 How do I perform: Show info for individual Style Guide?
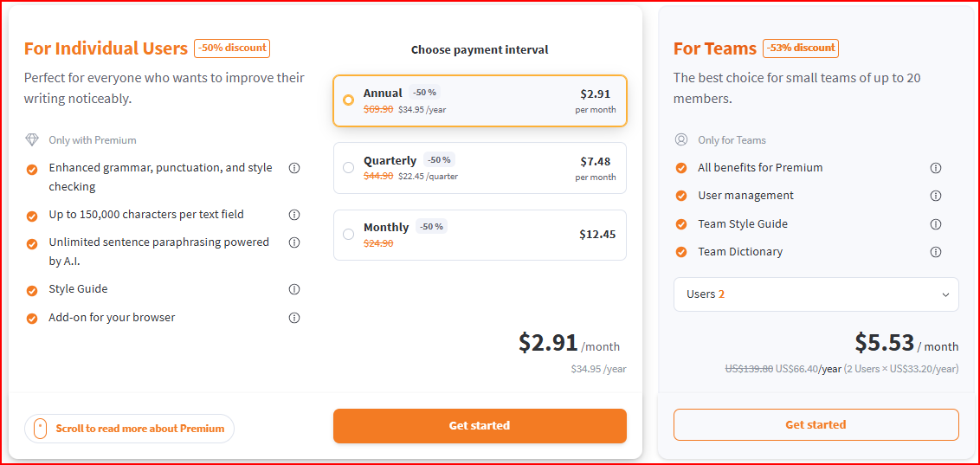294,289
